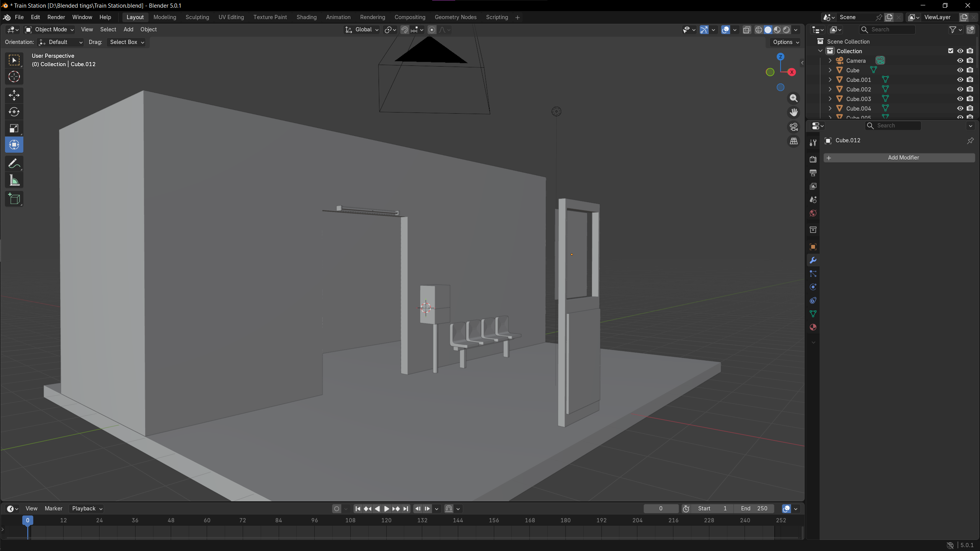Open the Object Data properties tab
The width and height of the screenshot is (980, 551).
[x=813, y=314]
